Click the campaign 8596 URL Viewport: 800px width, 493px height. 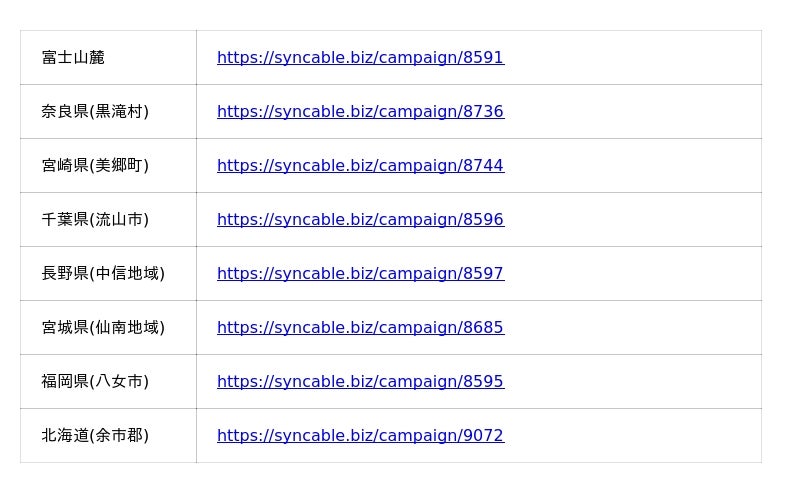360,220
